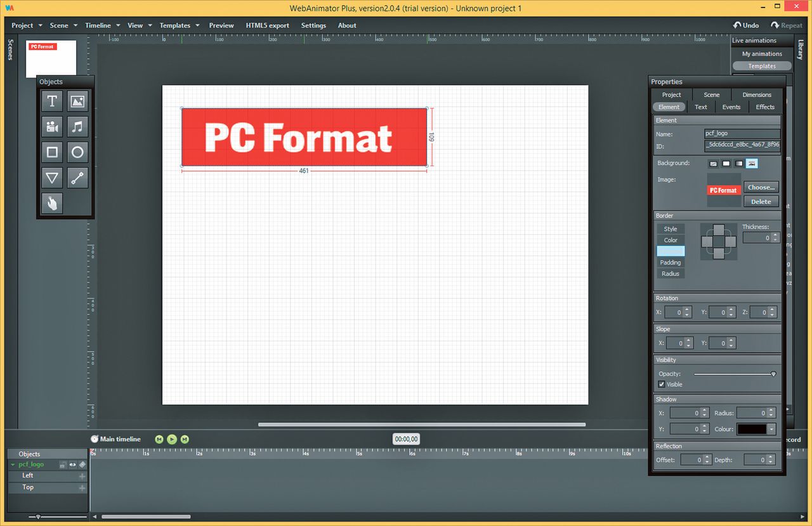This screenshot has height=526, width=812.
Task: Select the top border edge
Action: pos(719,230)
